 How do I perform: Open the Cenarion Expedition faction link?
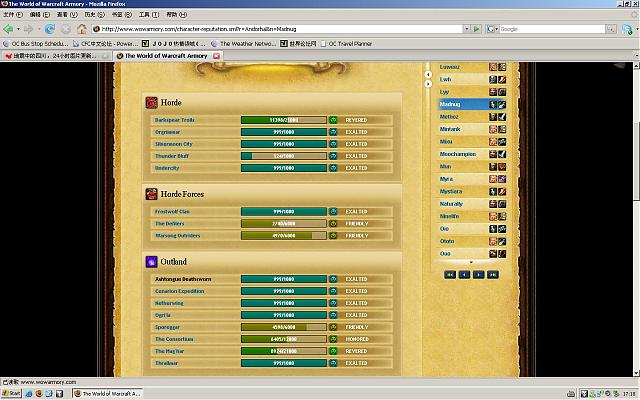180,291
